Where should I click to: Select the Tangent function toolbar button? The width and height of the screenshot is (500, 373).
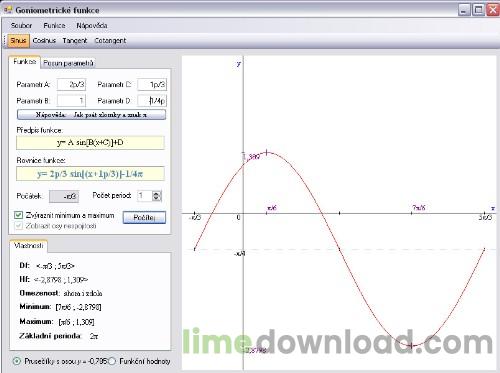coord(75,40)
